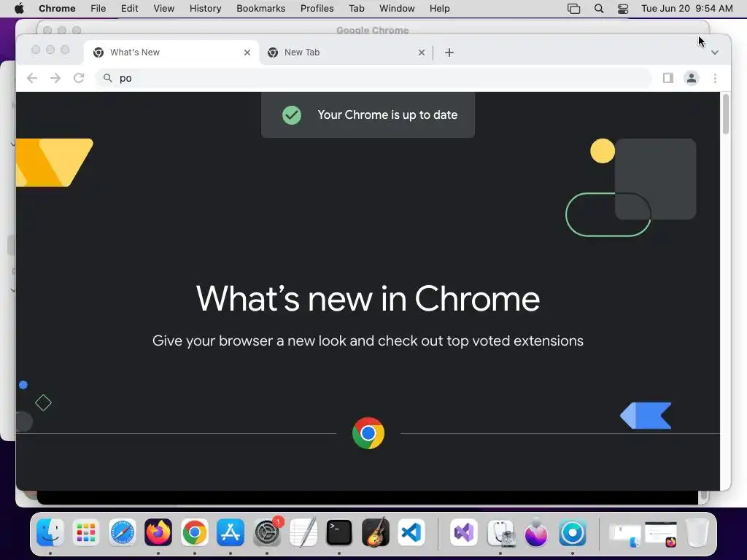
Task: Launch Firefox from the Dock
Action: point(158,532)
